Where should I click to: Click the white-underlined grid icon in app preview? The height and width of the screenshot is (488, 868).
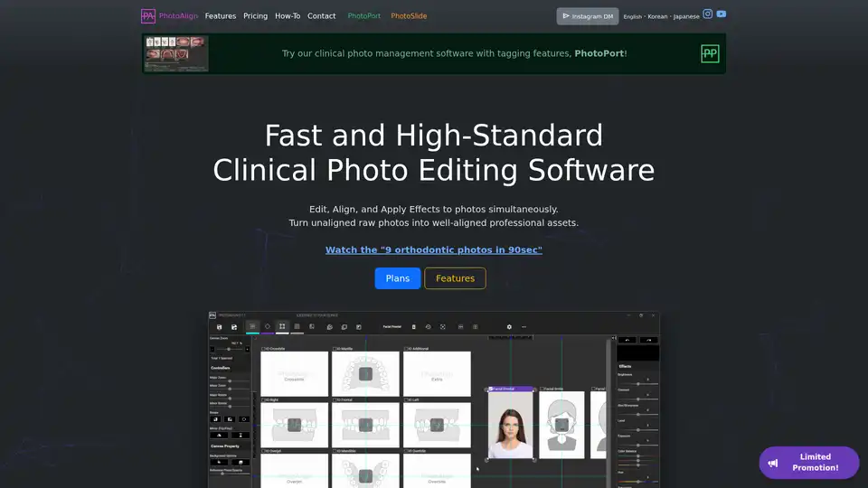282,326
